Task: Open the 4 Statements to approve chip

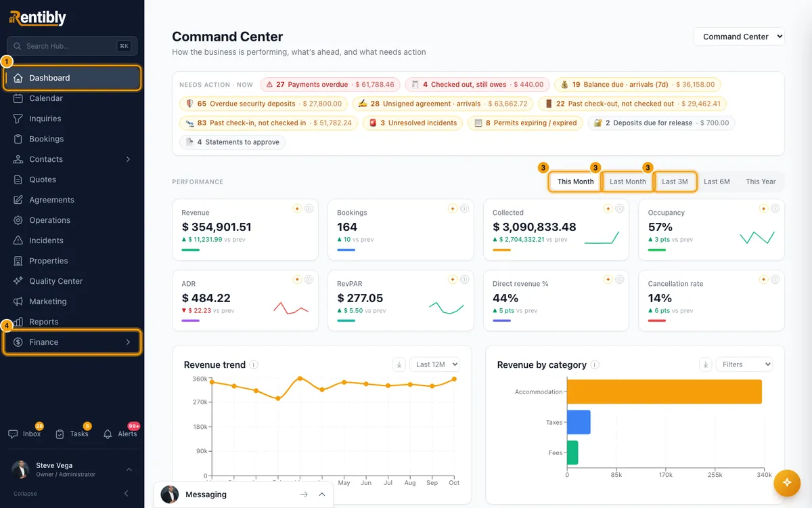Action: point(232,142)
